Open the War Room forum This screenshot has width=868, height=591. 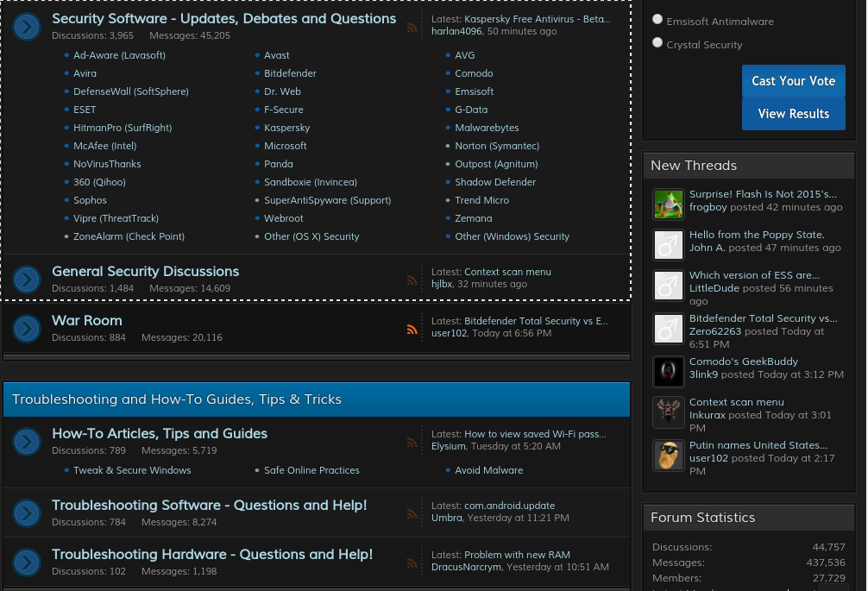click(x=87, y=320)
